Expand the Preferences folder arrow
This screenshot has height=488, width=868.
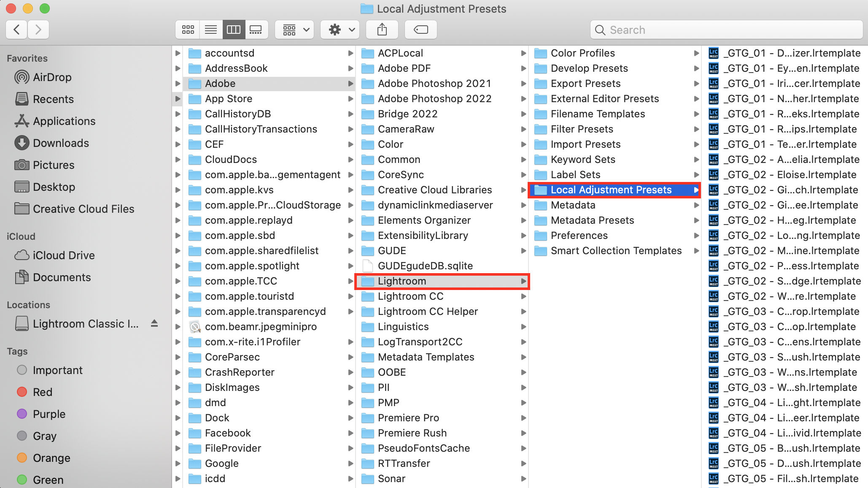pos(696,236)
